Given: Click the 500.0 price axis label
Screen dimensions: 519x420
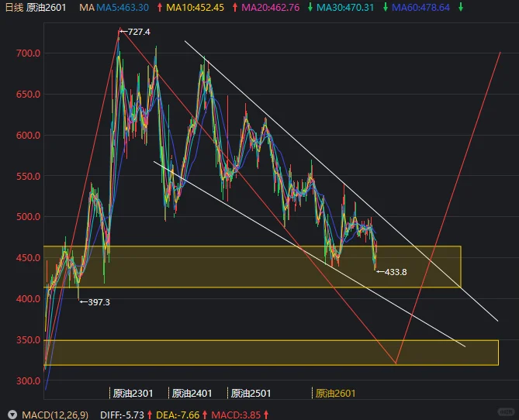Looking at the screenshot, I should point(29,217).
